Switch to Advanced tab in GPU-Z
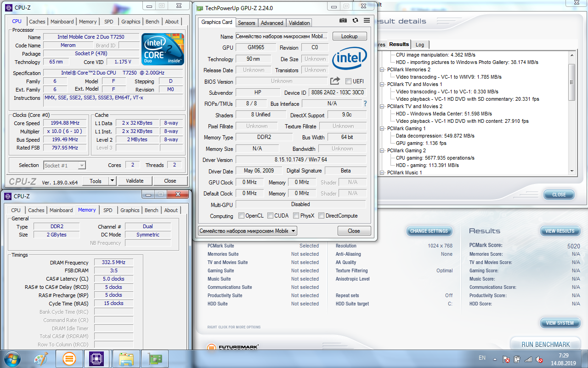Image resolution: width=588 pixels, height=368 pixels. coord(272,23)
